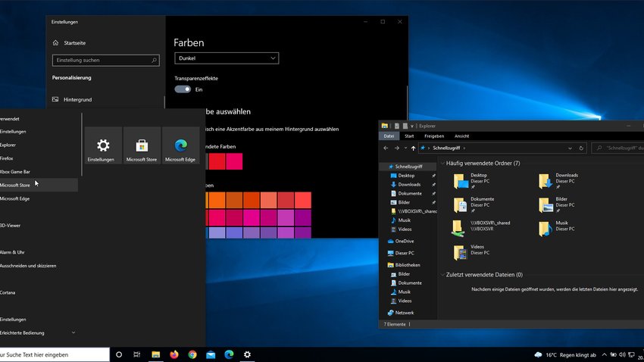644x362 pixels.
Task: Switch to the Ansicht ribbon tab
Action: pos(461,136)
